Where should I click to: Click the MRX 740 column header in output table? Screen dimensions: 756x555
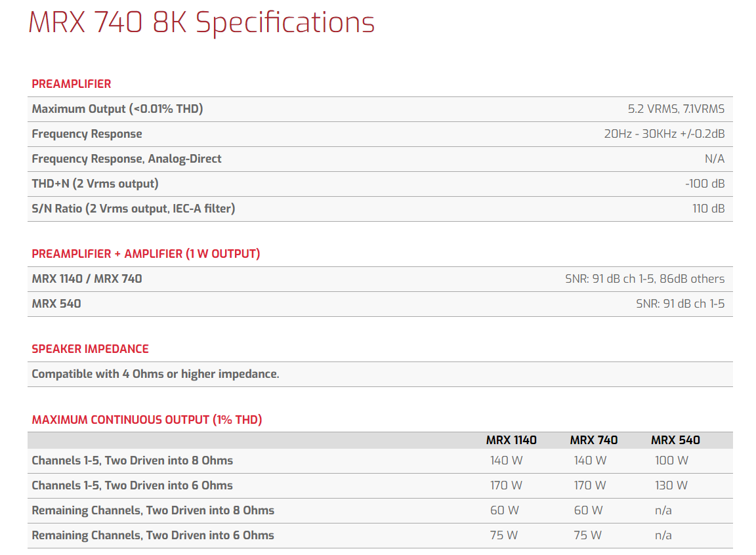(594, 440)
